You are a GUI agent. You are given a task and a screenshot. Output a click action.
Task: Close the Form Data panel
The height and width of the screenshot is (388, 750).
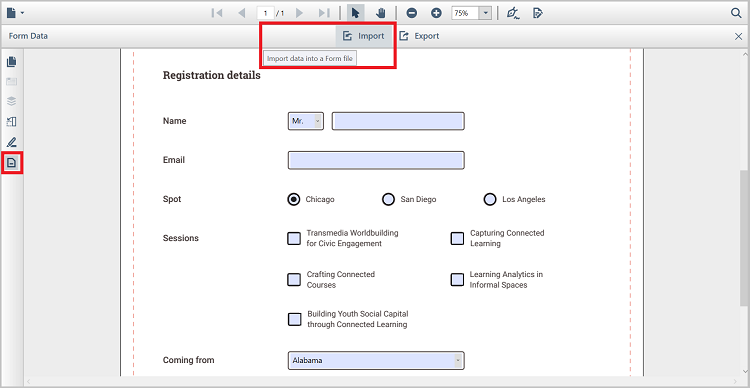point(739,36)
